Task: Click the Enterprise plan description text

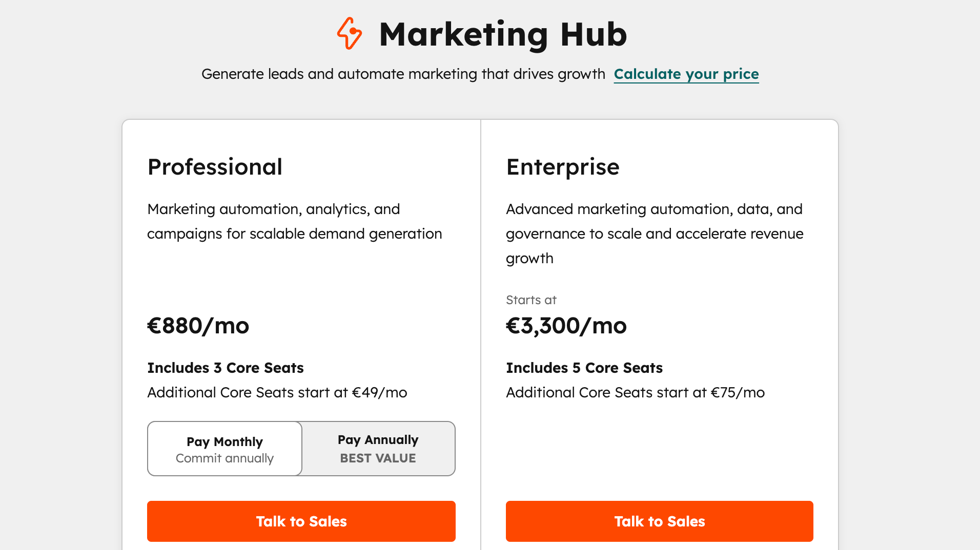Action: (x=654, y=234)
